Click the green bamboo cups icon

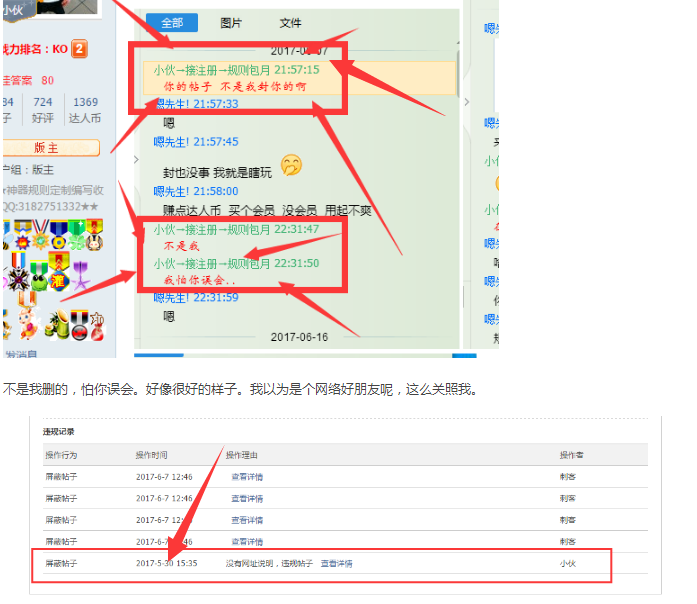(58, 325)
